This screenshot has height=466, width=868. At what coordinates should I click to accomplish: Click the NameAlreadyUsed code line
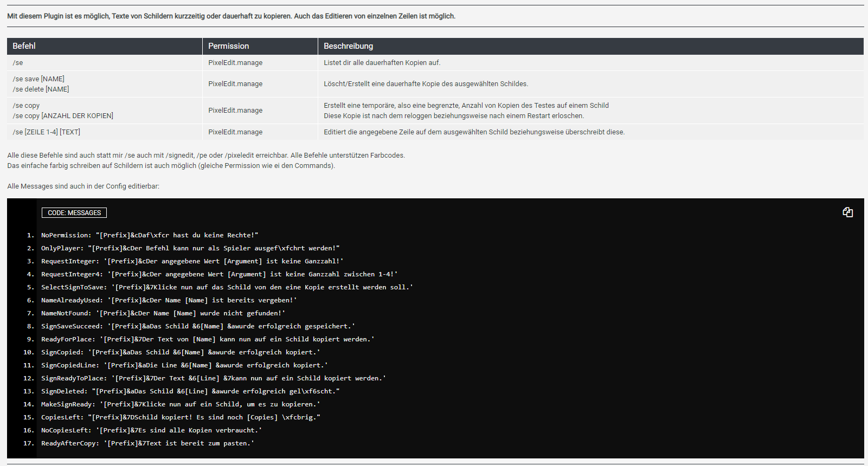click(x=169, y=300)
